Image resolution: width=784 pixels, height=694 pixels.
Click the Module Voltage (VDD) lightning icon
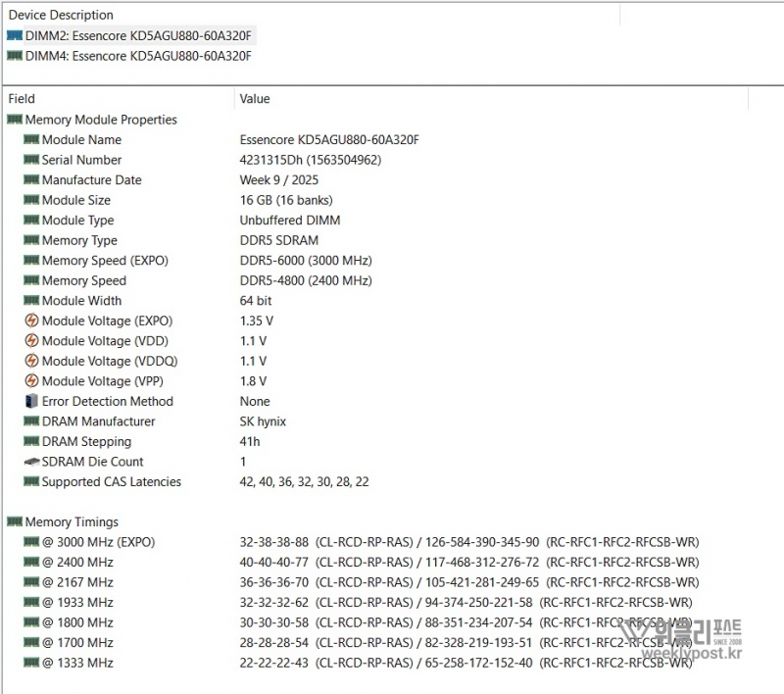[31, 340]
